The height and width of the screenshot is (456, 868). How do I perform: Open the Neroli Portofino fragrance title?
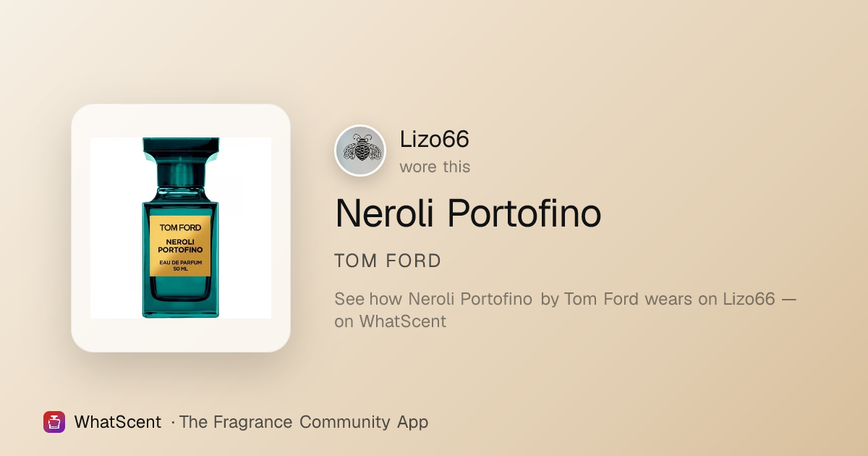click(x=468, y=214)
